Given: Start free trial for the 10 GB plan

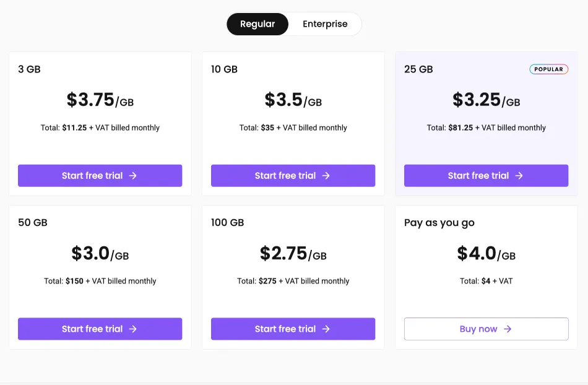Looking at the screenshot, I should (293, 175).
